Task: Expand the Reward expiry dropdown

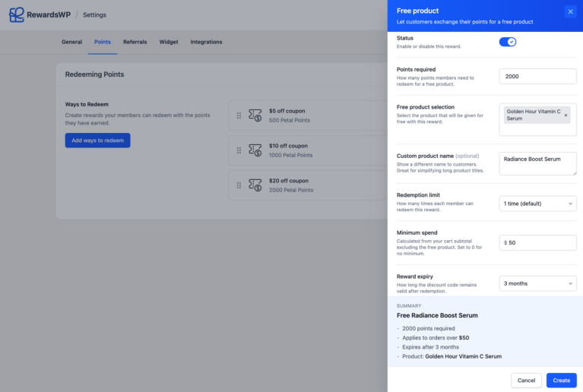Action: tap(537, 283)
